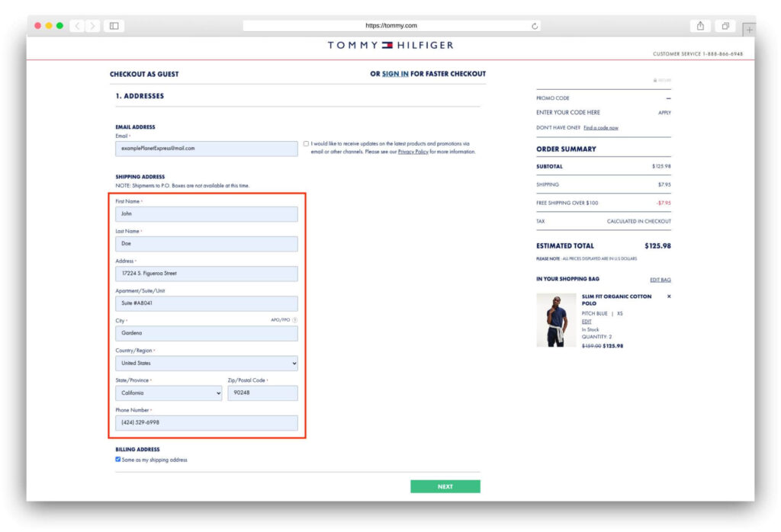Screen dimensions: 781x532
Task: Click the SIGN IN link
Action: (x=395, y=74)
